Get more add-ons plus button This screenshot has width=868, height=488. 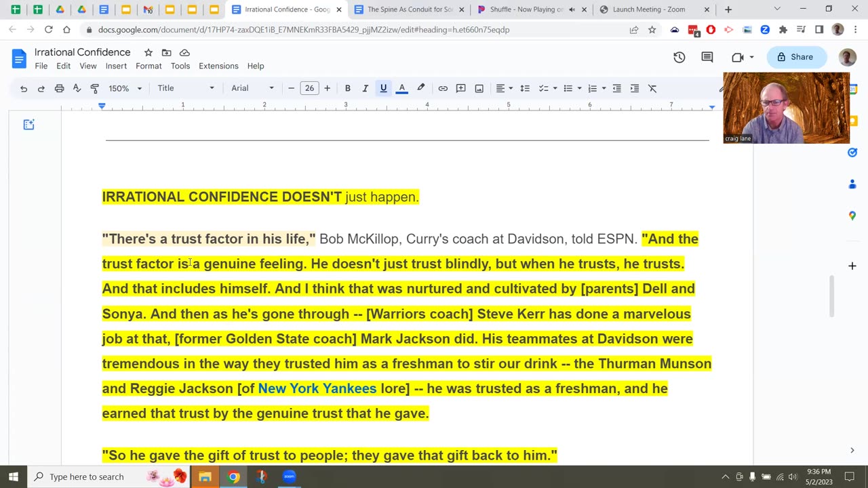(852, 266)
